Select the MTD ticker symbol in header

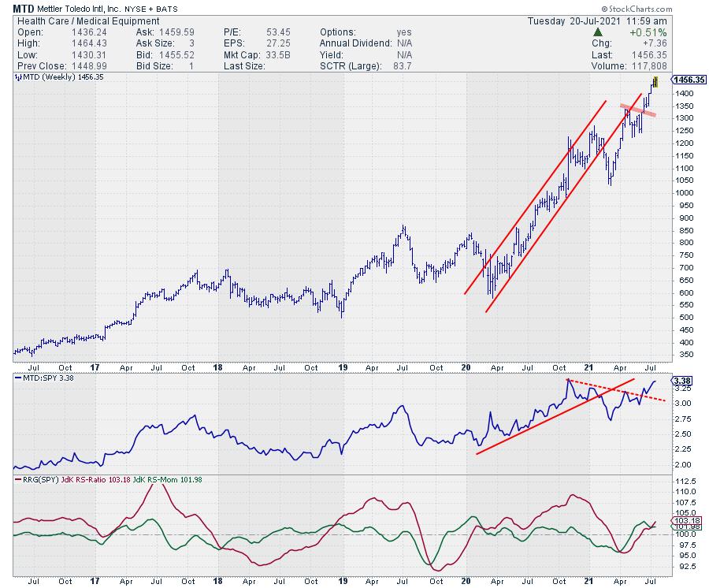pyautogui.click(x=23, y=7)
